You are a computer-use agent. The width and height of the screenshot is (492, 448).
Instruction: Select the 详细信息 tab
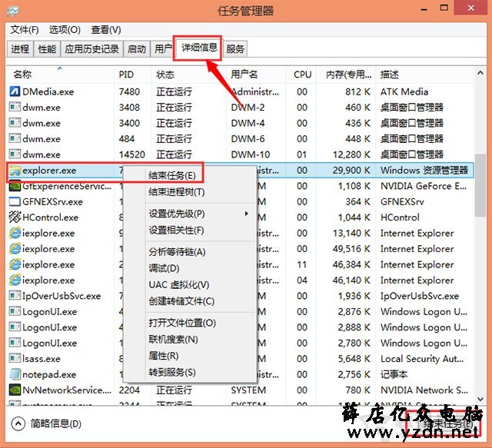click(x=199, y=48)
